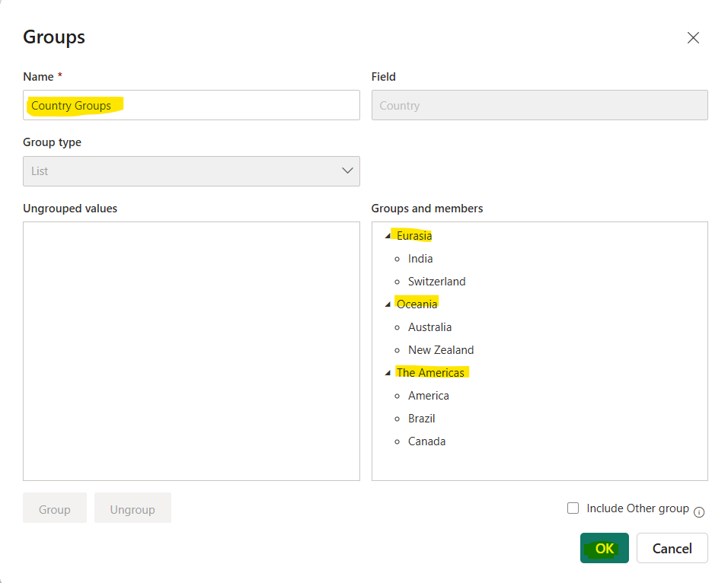The image size is (728, 583).
Task: Select Switzerland in the Eurasia group
Action: tap(436, 281)
